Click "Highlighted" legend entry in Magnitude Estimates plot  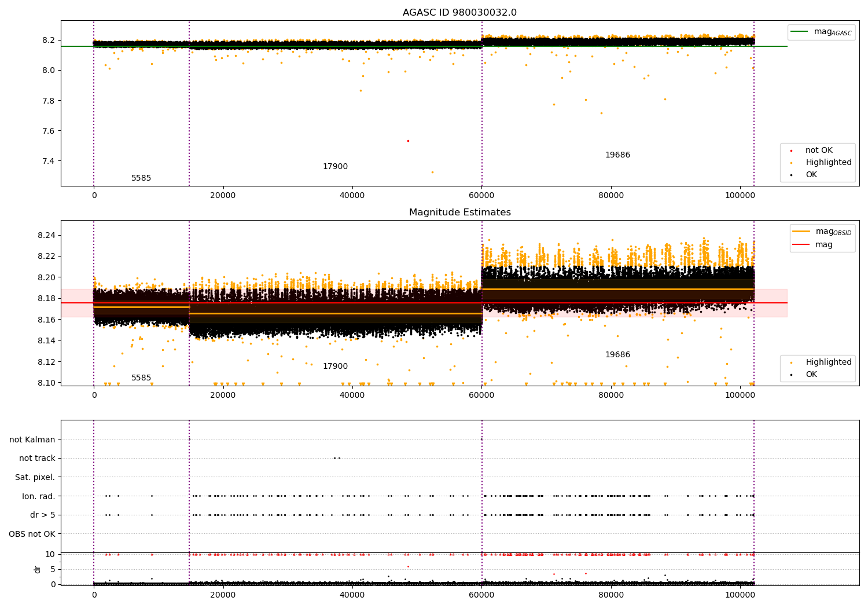(x=829, y=362)
